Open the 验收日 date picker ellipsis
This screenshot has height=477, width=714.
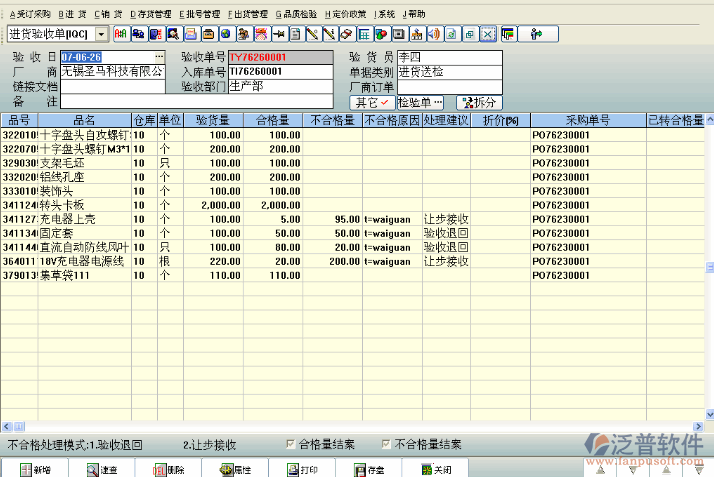tap(159, 57)
